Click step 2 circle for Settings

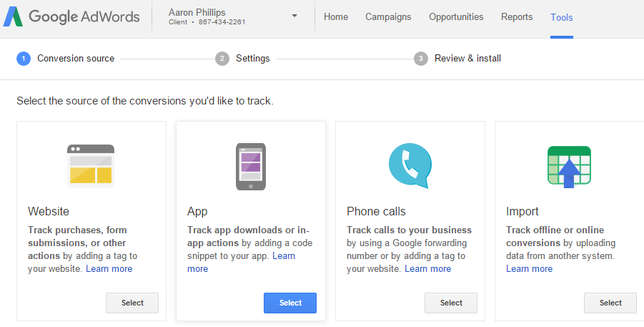[x=222, y=59]
